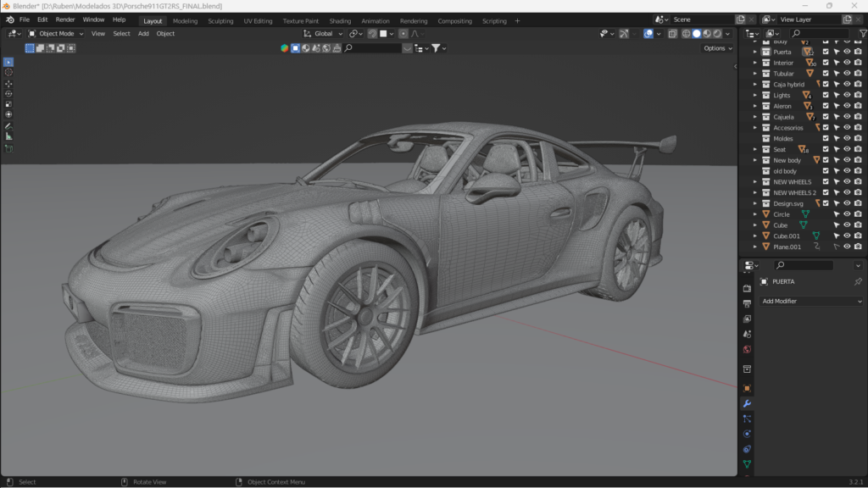Switch to the Modeling workspace tab
Image resolution: width=868 pixels, height=488 pixels.
tap(185, 21)
